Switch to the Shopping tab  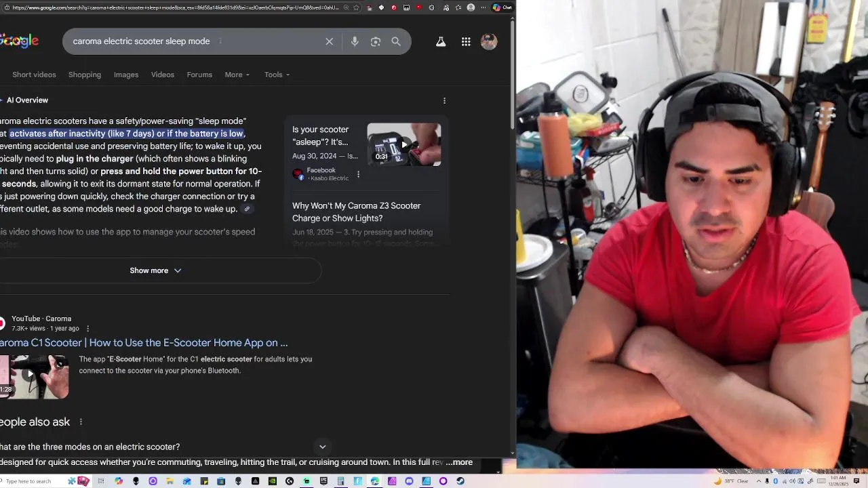tap(85, 75)
